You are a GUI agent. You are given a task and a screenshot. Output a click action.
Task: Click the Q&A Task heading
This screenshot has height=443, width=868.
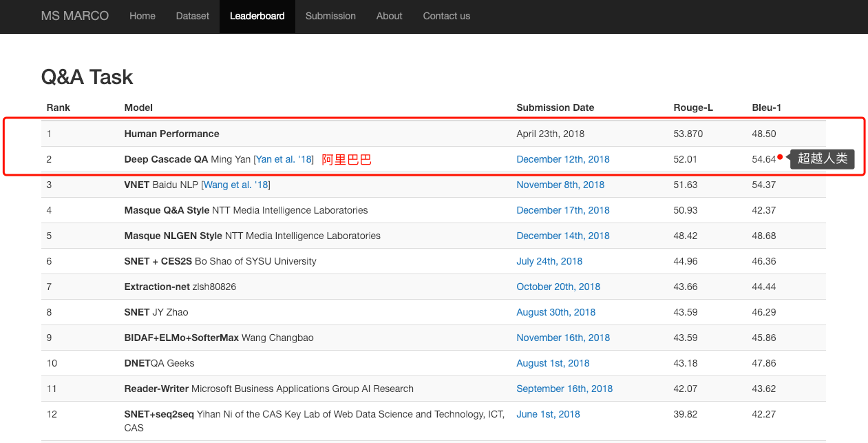click(87, 76)
